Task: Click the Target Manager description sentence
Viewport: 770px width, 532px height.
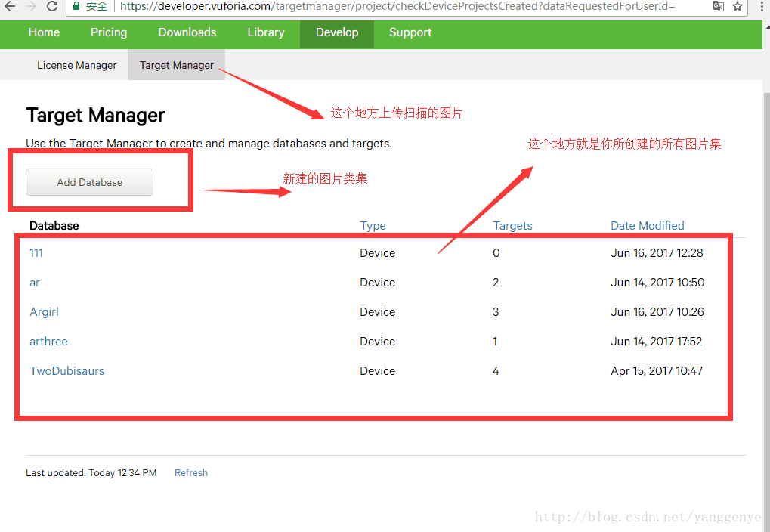Action: (x=209, y=144)
